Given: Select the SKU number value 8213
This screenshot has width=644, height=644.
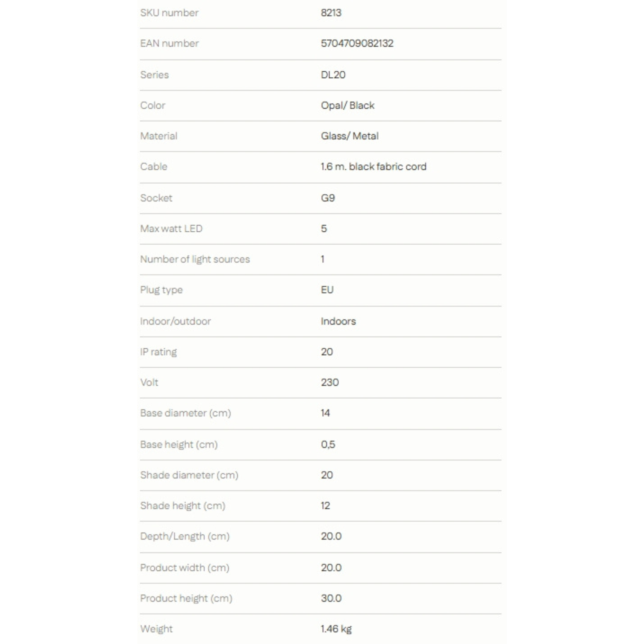Looking at the screenshot, I should click(x=331, y=13).
